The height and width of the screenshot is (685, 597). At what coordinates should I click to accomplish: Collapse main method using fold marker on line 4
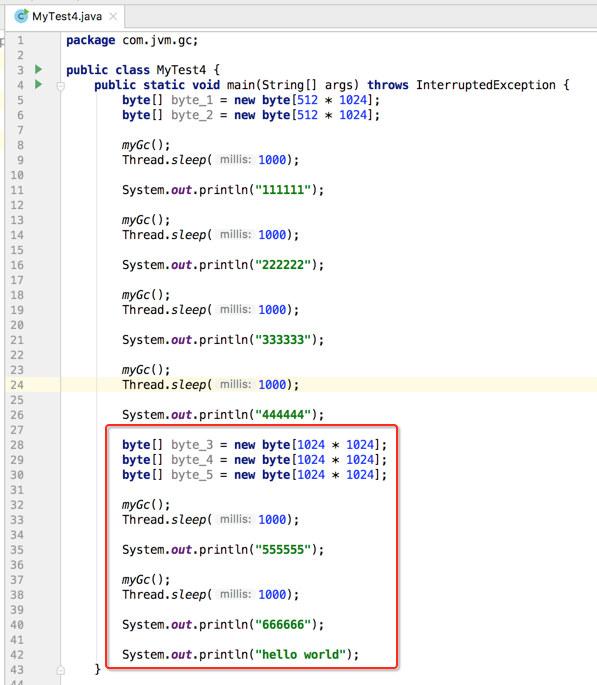pos(61,86)
